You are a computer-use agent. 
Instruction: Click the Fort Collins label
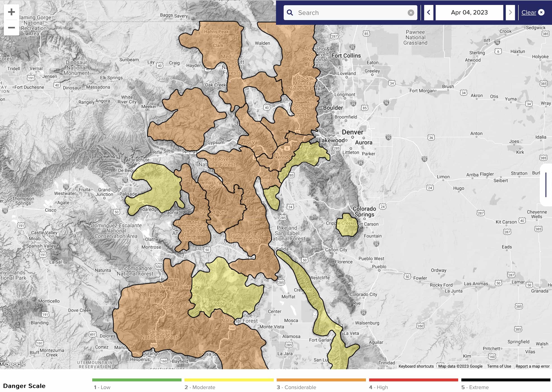point(346,55)
